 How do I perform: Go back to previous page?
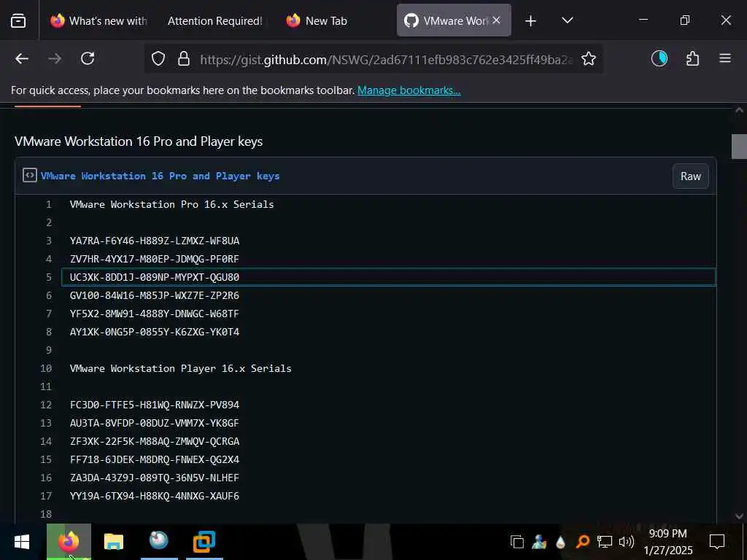(x=22, y=58)
